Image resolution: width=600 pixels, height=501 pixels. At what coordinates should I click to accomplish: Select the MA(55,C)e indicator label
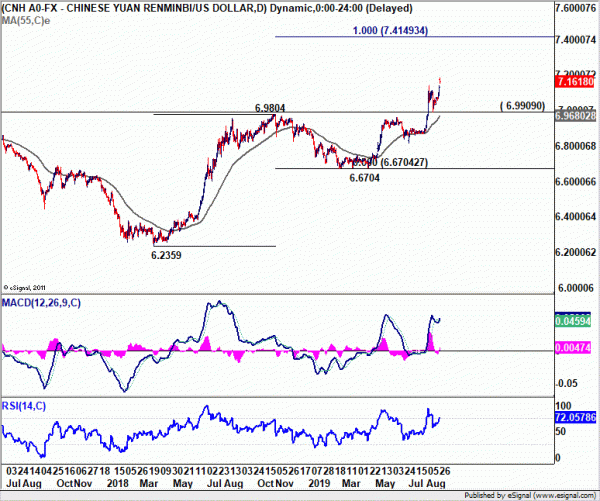click(x=26, y=20)
